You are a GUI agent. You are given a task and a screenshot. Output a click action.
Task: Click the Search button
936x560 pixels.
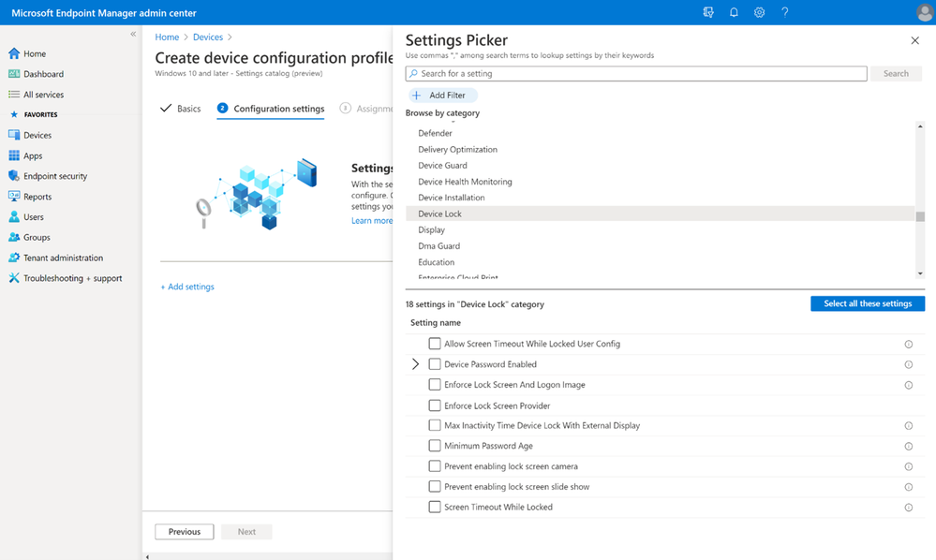896,73
